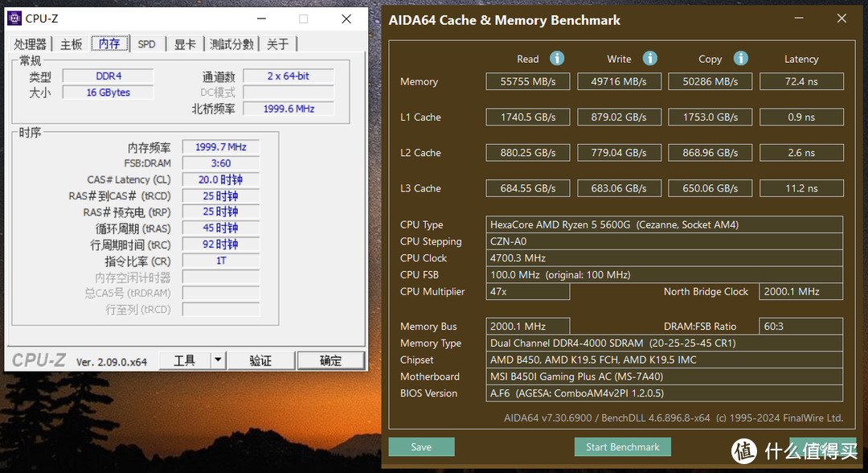Click the CPU-Z title bar app icon
The width and height of the screenshot is (868, 473).
[15, 19]
